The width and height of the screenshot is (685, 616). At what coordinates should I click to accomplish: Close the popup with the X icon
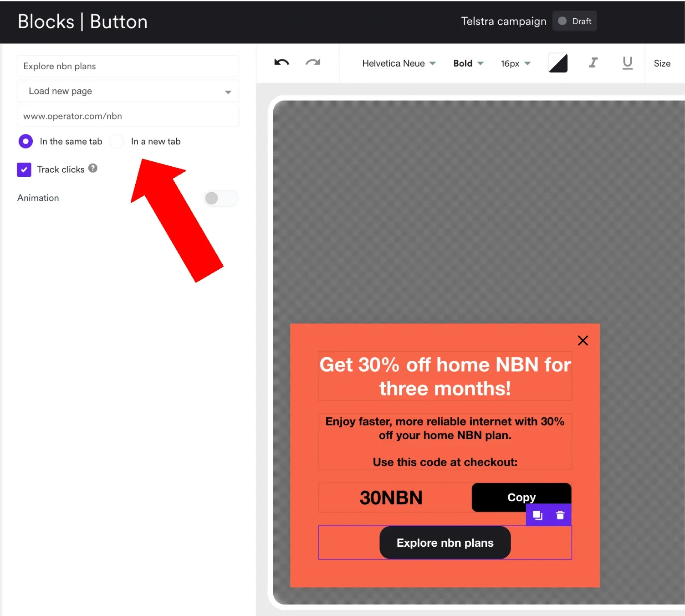click(x=583, y=340)
